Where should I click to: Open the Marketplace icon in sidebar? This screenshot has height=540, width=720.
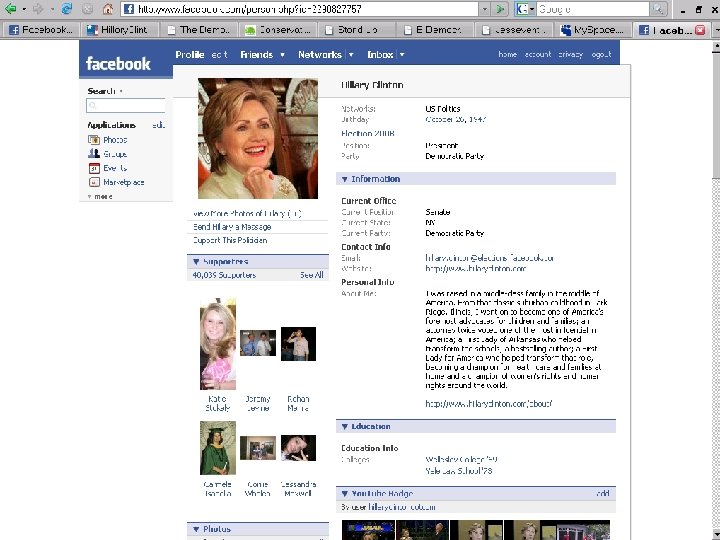tap(94, 182)
